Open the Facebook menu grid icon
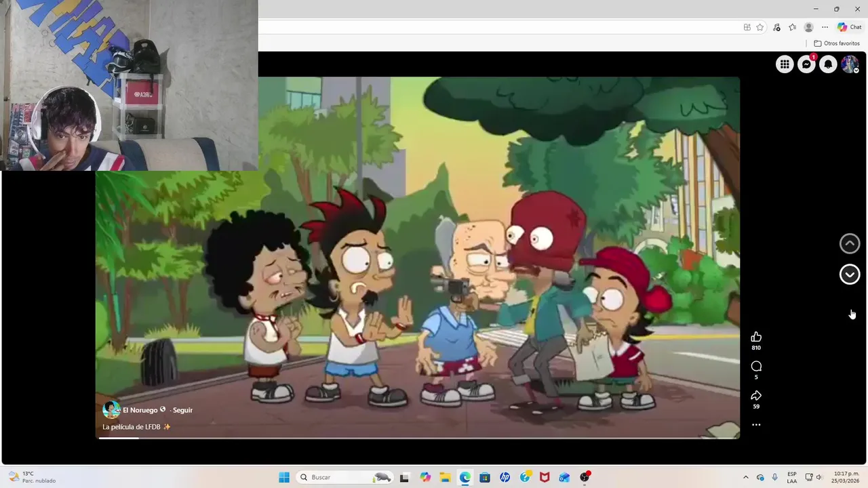The height and width of the screenshot is (488, 868). click(785, 64)
